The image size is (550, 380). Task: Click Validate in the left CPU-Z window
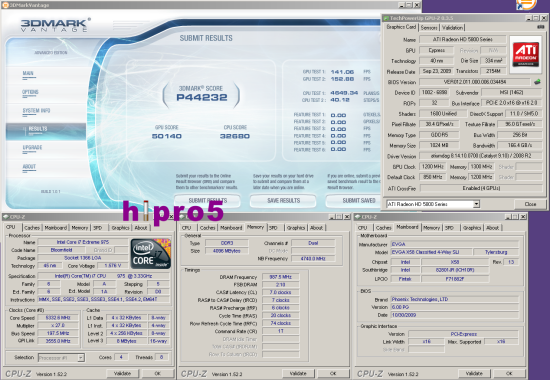122,373
